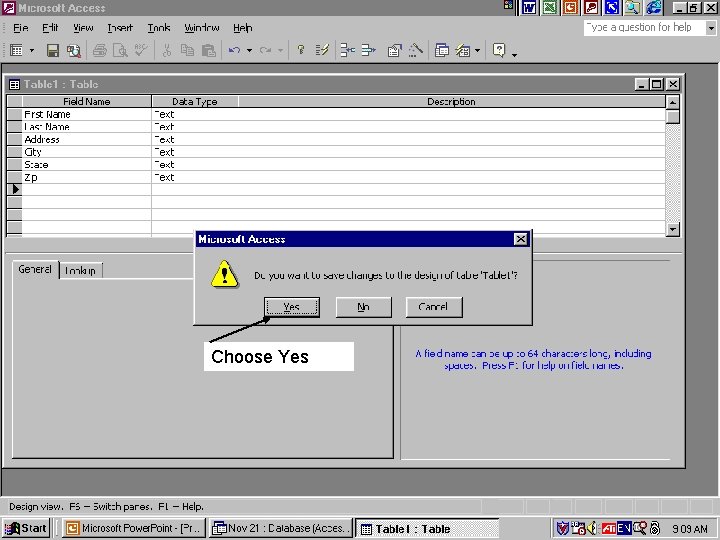The height and width of the screenshot is (540, 720).
Task: Open the Redo history dropdown arrow
Action: point(280,50)
